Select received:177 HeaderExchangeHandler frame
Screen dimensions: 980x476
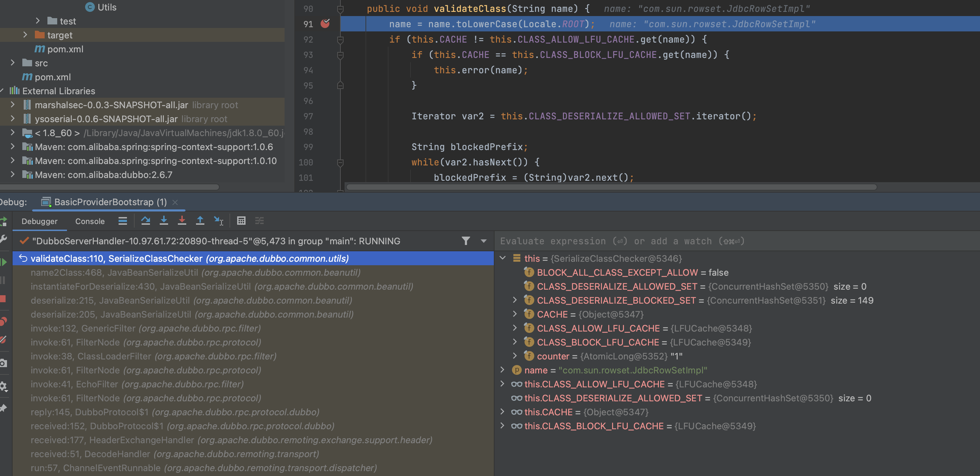(x=253, y=440)
